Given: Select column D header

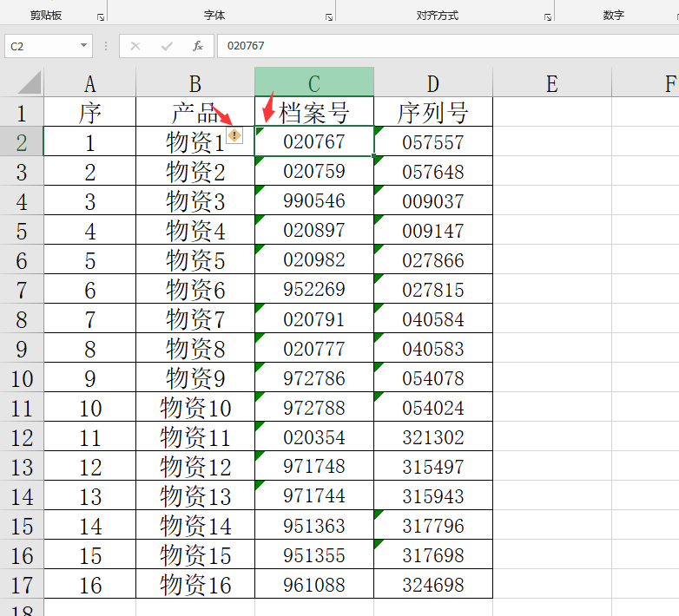Looking at the screenshot, I should coord(433,82).
